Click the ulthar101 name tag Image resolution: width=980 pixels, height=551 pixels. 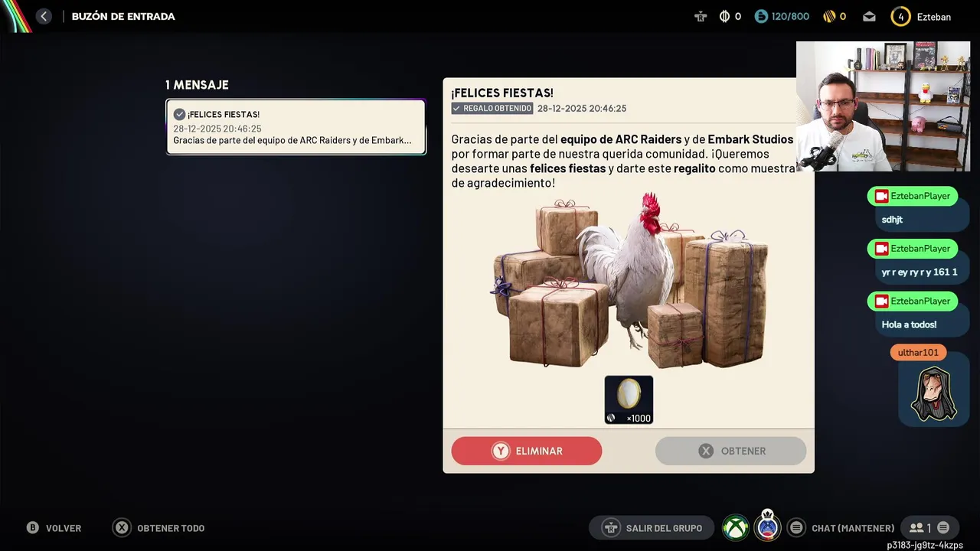pyautogui.click(x=918, y=353)
